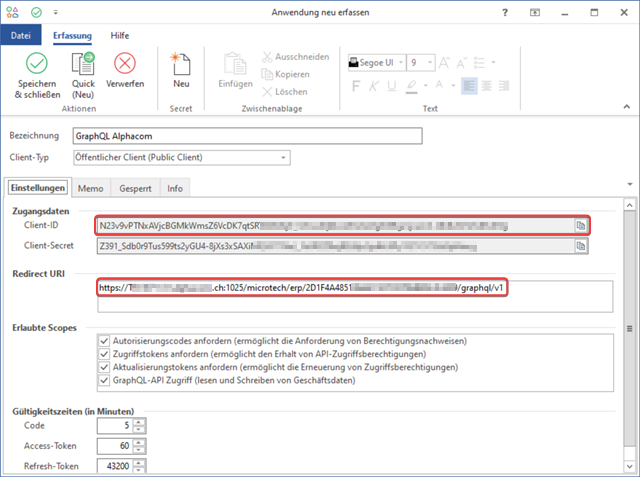This screenshot has height=477, width=640.
Task: Copy the Client-ID to clipboard
Action: 580,225
